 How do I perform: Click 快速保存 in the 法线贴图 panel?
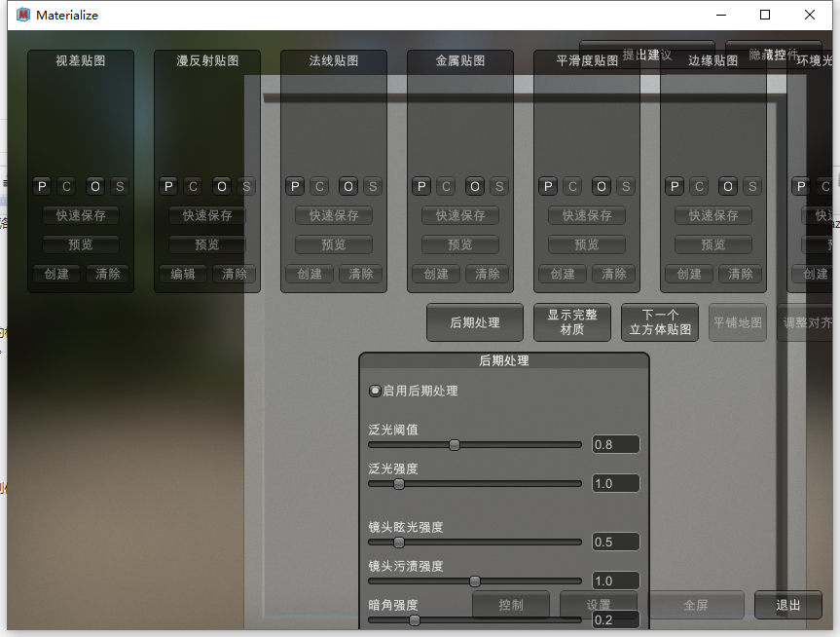tap(333, 215)
